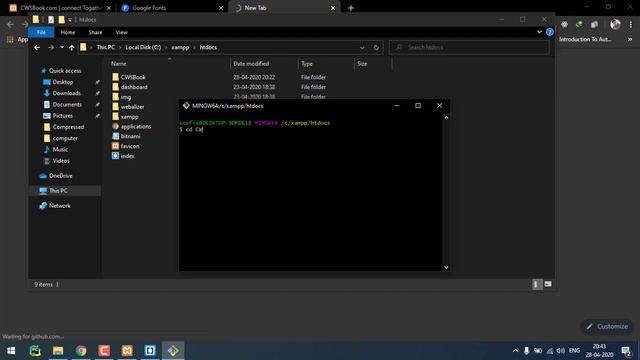Open Chrome three-dot menu
This screenshot has height=360, width=640.
click(631, 24)
